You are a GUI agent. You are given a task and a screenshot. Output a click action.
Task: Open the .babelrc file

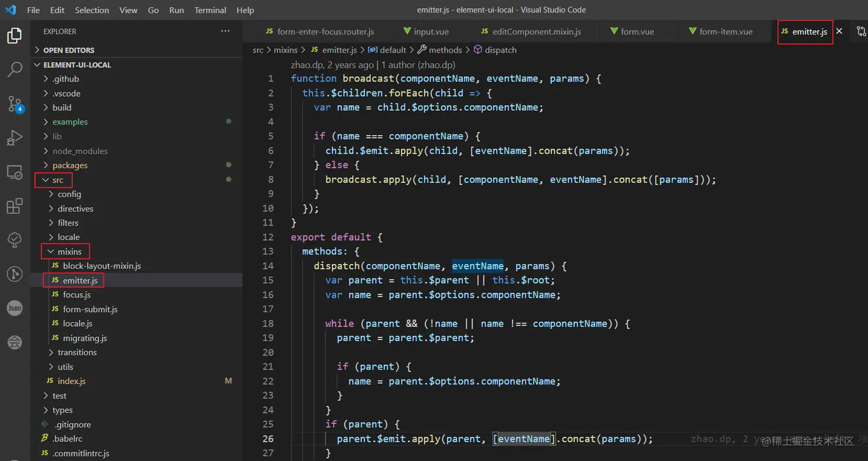pos(137,439)
